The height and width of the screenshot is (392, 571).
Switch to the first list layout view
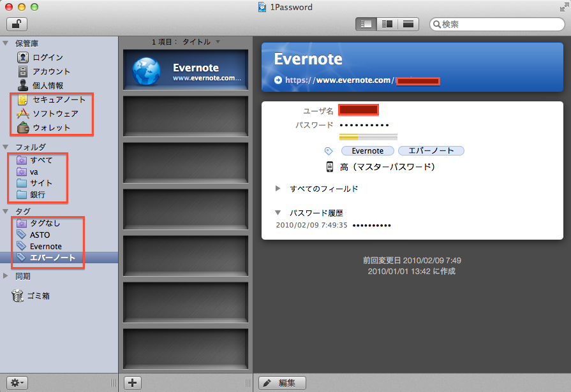[366, 24]
